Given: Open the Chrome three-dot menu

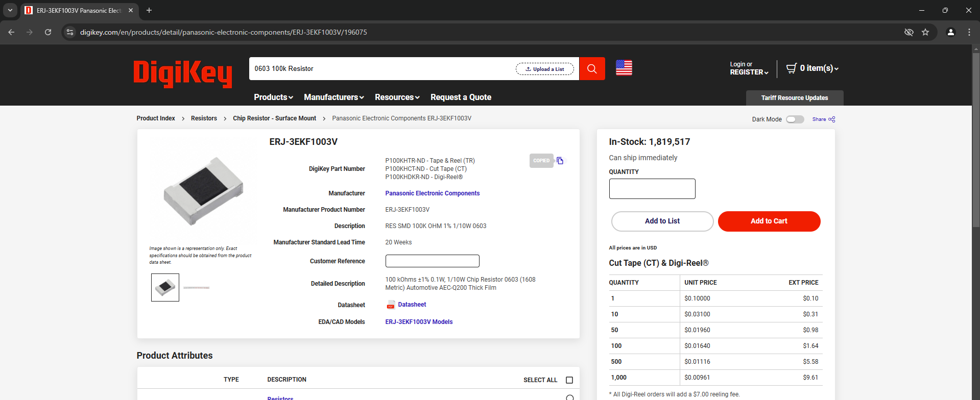Looking at the screenshot, I should [x=969, y=32].
